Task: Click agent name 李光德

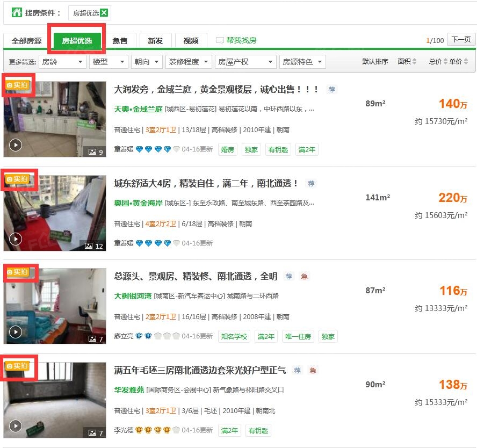Action: [124, 430]
